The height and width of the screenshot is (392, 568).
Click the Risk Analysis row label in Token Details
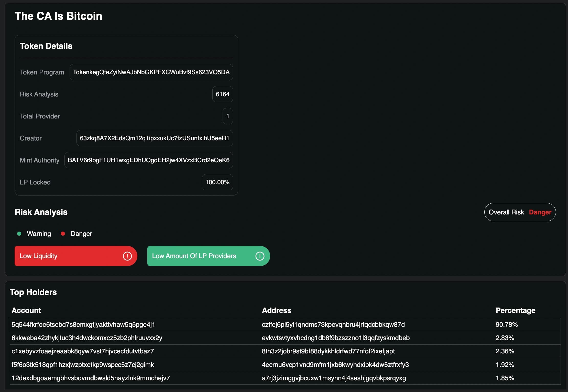[39, 94]
